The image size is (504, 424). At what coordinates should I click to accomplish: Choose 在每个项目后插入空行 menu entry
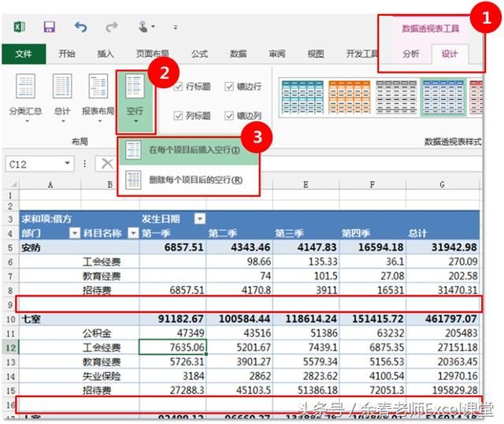tap(189, 151)
